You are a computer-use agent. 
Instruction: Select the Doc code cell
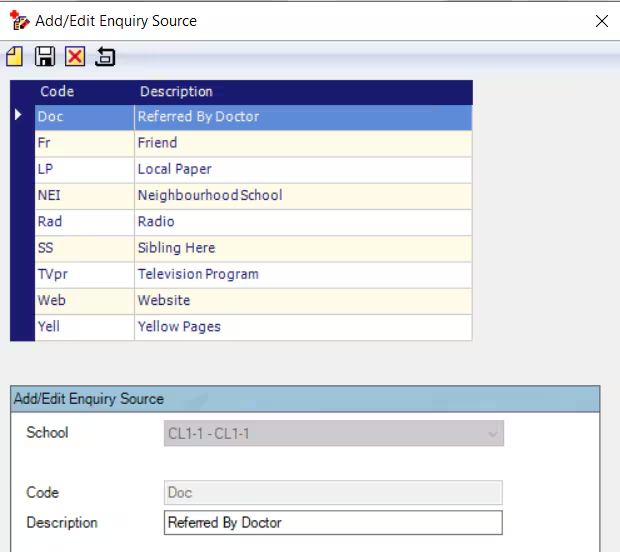[85, 117]
